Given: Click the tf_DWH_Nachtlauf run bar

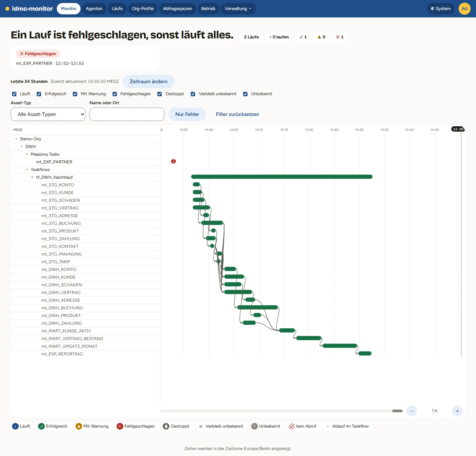Looking at the screenshot, I should tap(282, 177).
